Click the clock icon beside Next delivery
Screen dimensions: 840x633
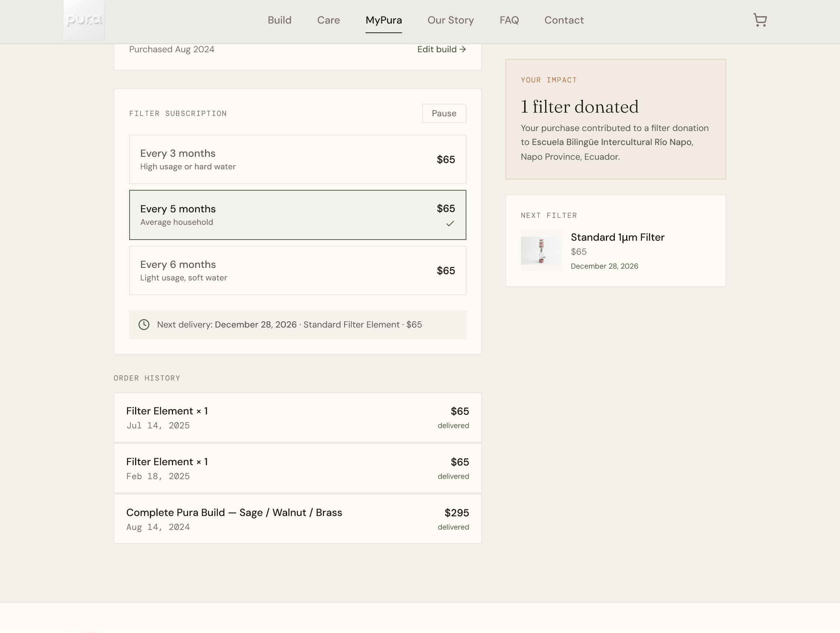tap(144, 325)
